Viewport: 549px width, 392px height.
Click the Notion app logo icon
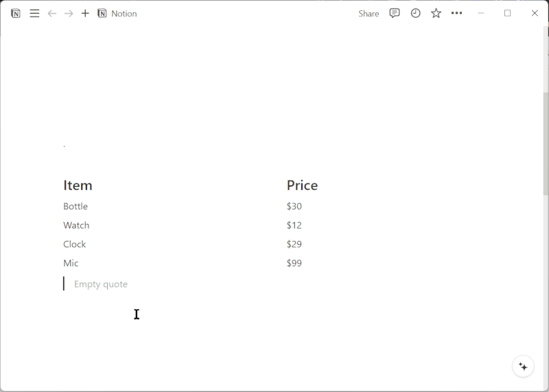point(15,13)
